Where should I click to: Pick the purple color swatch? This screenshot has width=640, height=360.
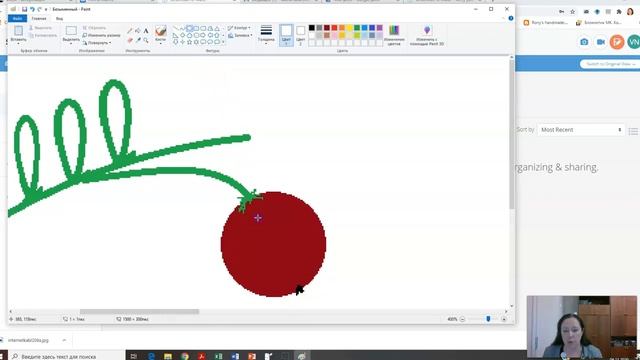tap(380, 28)
